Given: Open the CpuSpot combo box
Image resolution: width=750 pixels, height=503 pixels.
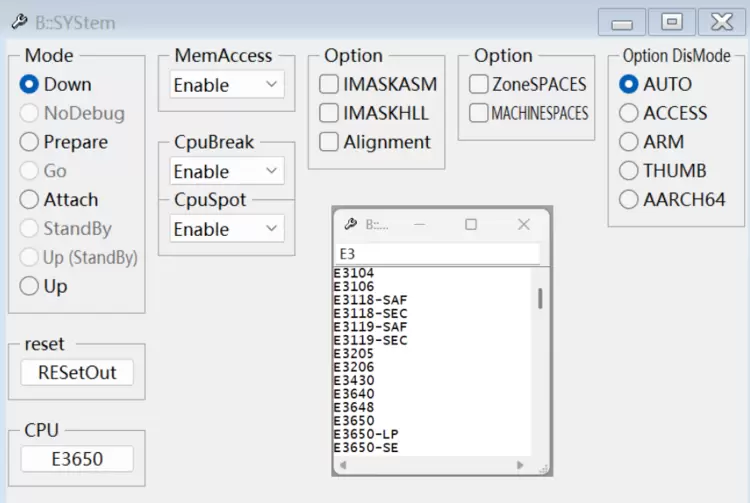Looking at the screenshot, I should pyautogui.click(x=226, y=229).
